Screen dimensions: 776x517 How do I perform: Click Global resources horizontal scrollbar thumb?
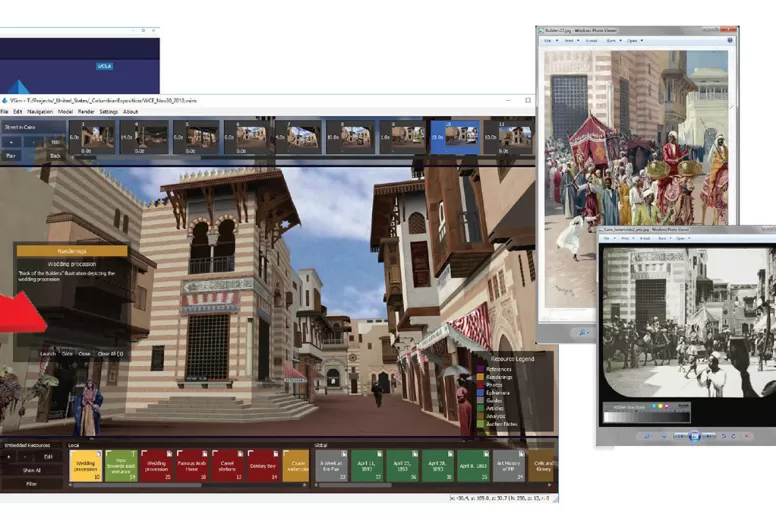[355, 485]
